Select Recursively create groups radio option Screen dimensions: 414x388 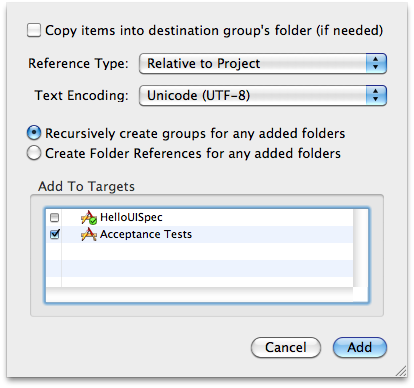[x=34, y=133]
